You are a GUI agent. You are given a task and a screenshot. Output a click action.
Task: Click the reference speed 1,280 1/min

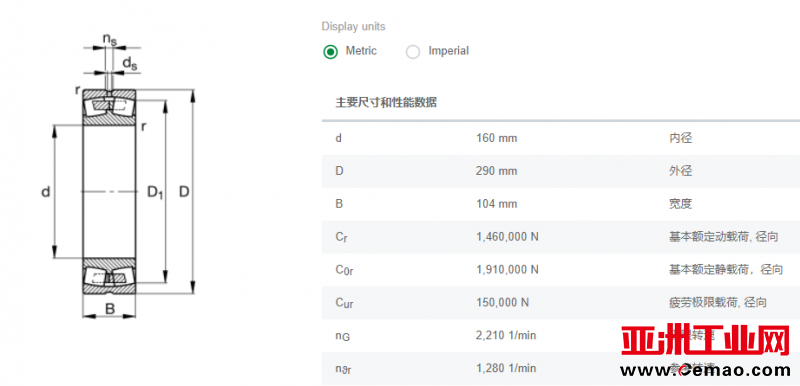click(506, 368)
